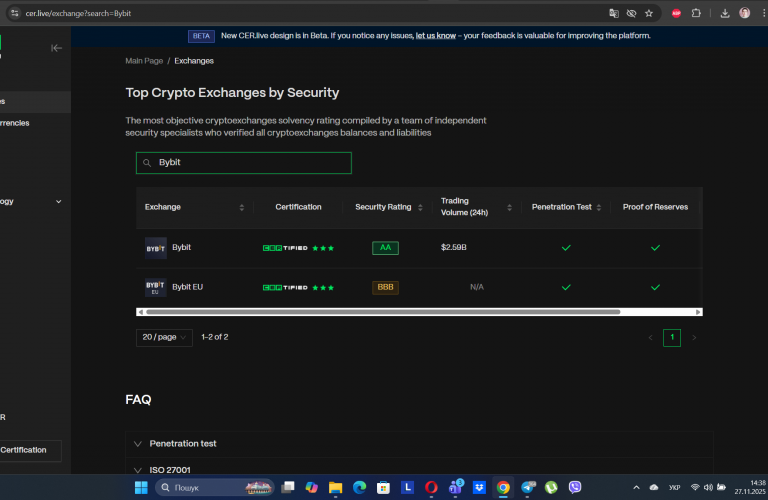The image size is (768, 500).
Task: Click the UKR keyboard language indicator
Action: 674,487
